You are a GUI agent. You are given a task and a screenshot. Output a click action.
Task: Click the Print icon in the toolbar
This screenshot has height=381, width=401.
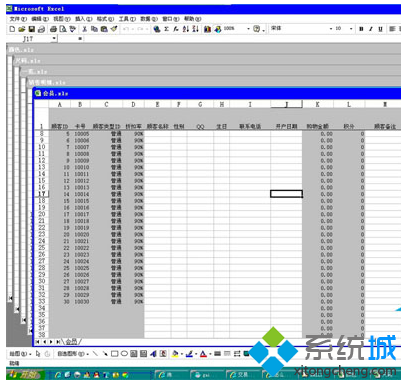coord(53,29)
